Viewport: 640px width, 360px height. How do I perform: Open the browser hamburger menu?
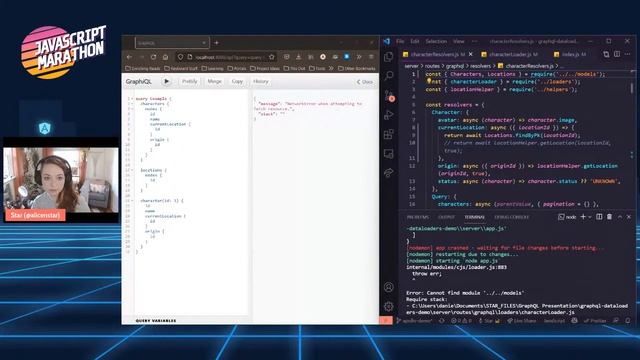click(371, 57)
